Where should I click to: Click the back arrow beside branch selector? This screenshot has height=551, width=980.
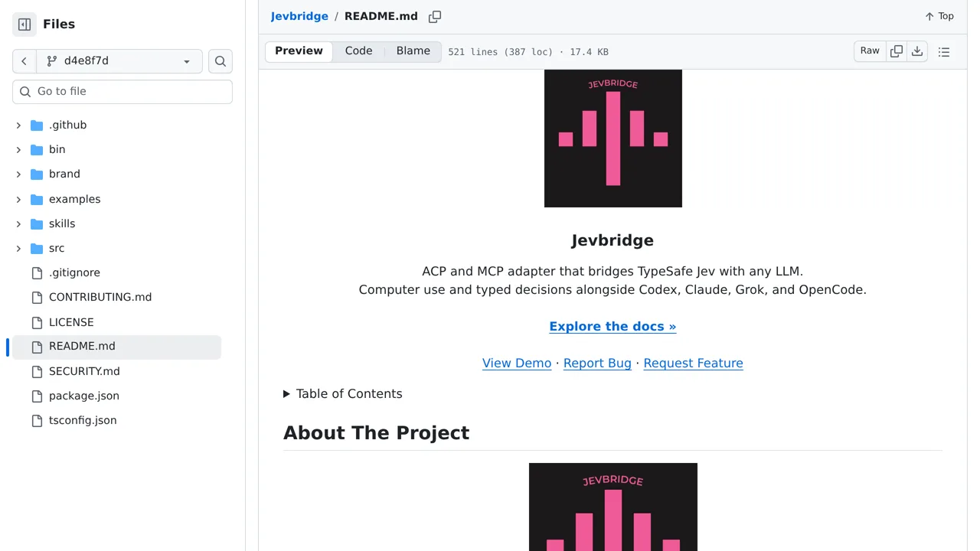(x=24, y=61)
